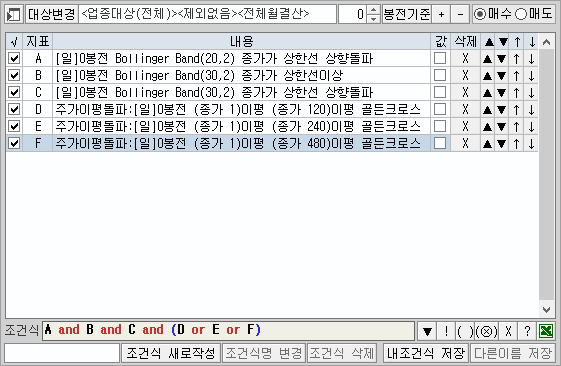The image size is (561, 366).
Task: Delete condition E with its X
Action: point(465,126)
